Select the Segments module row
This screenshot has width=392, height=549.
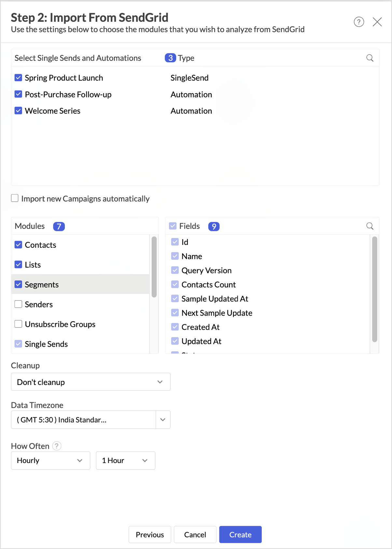pos(80,284)
